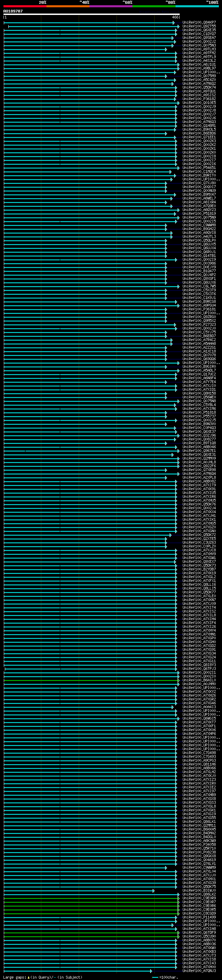Open hit UniRef100_A8B082

(x=199, y=481)
